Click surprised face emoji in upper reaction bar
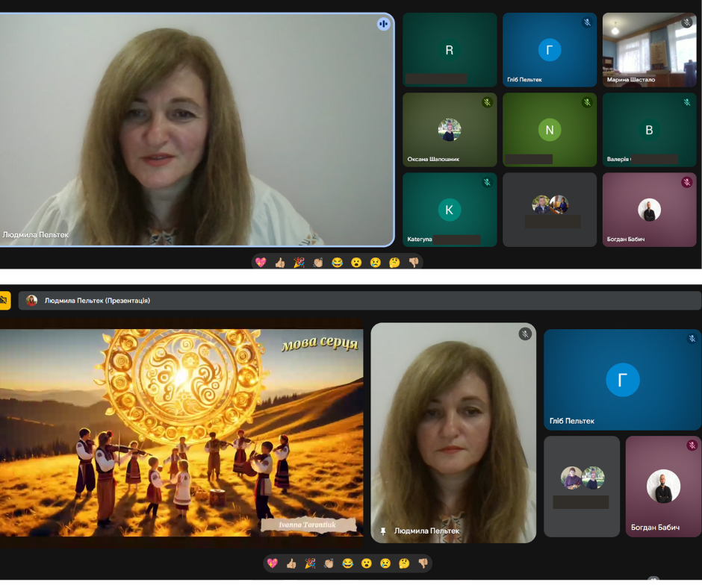The image size is (702, 588). [x=357, y=263]
